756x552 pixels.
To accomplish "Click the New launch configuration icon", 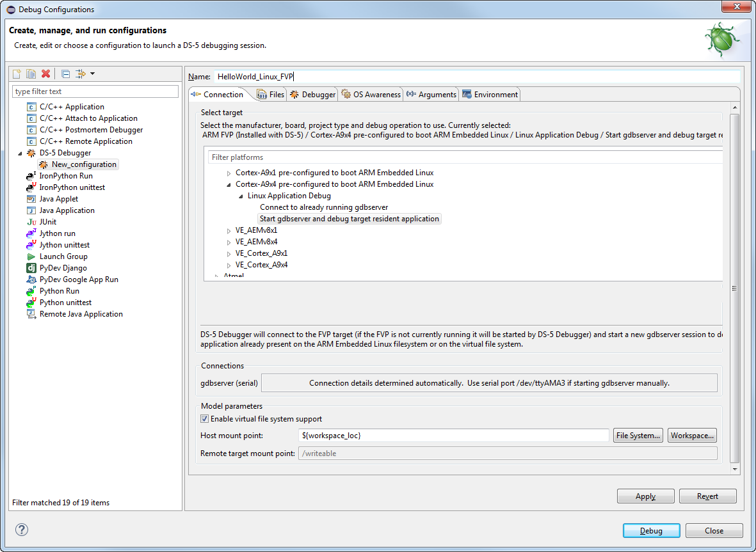I will pyautogui.click(x=17, y=74).
